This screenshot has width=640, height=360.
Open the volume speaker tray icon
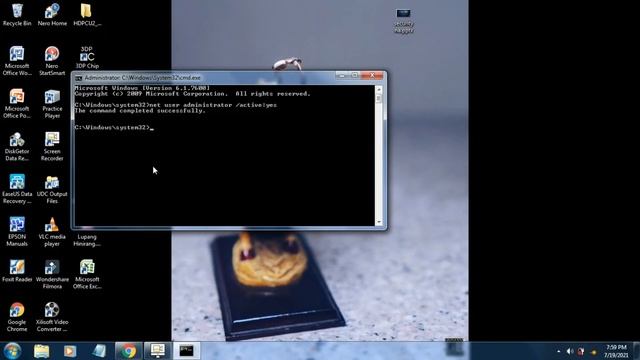(x=570, y=351)
